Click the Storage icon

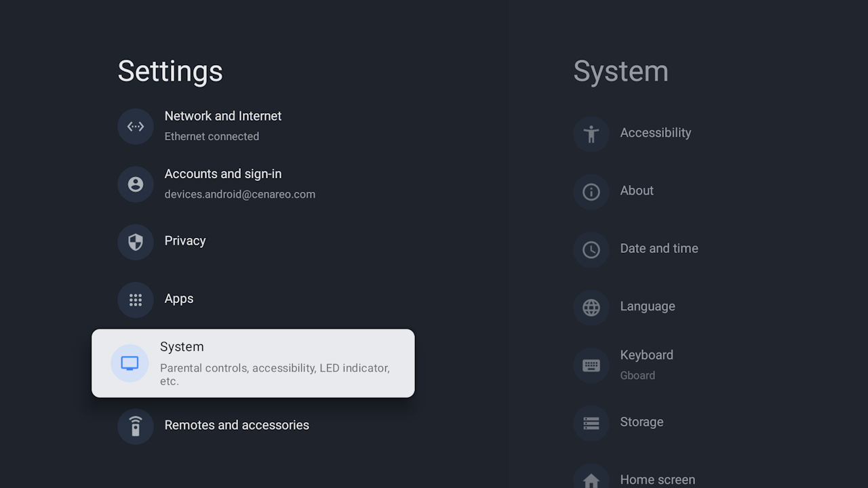click(591, 423)
